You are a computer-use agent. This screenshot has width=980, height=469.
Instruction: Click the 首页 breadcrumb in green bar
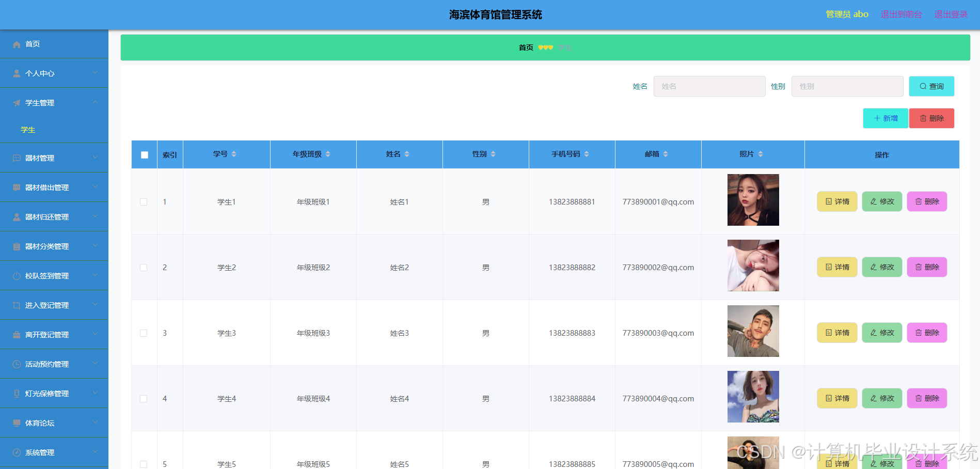coord(526,48)
